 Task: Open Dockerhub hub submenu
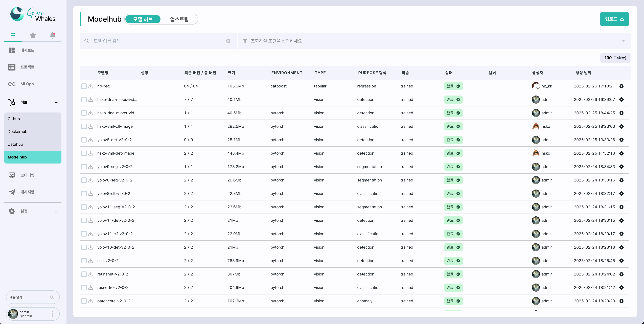click(33, 131)
